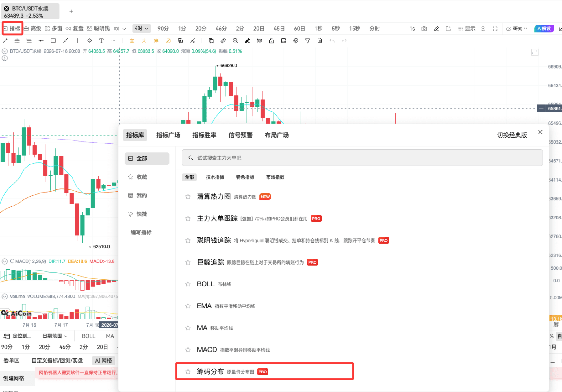Add a new chart tab with plus
Image resolution: width=562 pixels, height=392 pixels.
tap(71, 11)
